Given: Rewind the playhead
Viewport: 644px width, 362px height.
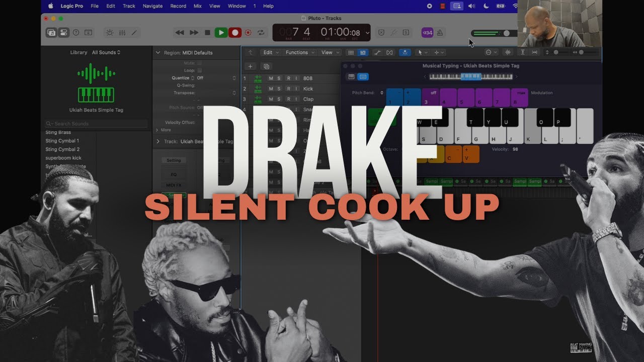Looking at the screenshot, I should tap(180, 33).
